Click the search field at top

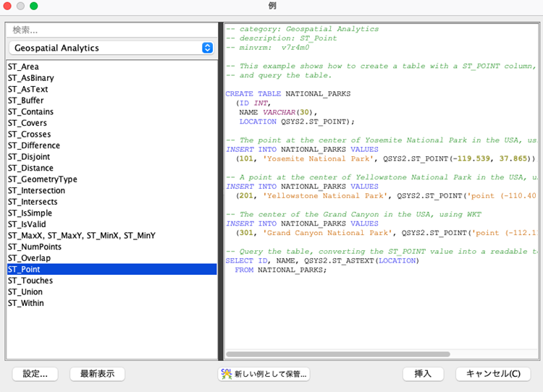(112, 30)
